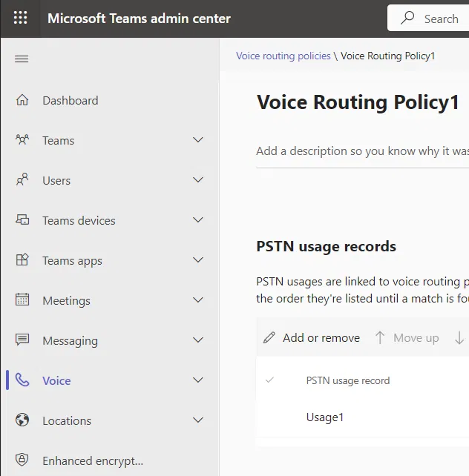469x476 pixels.
Task: Click the PSTN usage records heading
Action: pyautogui.click(x=327, y=246)
